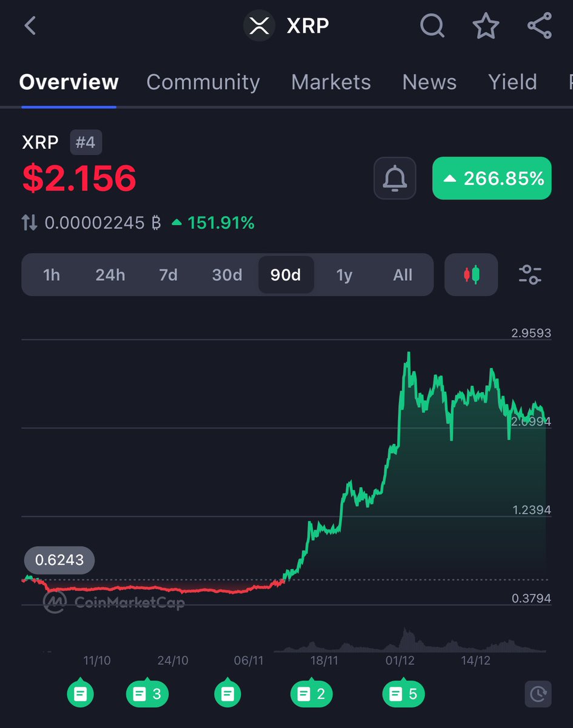
Task: Tap the XRP logo in header
Action: point(259,26)
